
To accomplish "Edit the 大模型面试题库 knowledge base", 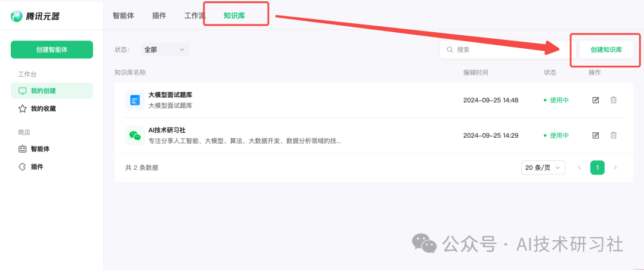I will click(596, 100).
